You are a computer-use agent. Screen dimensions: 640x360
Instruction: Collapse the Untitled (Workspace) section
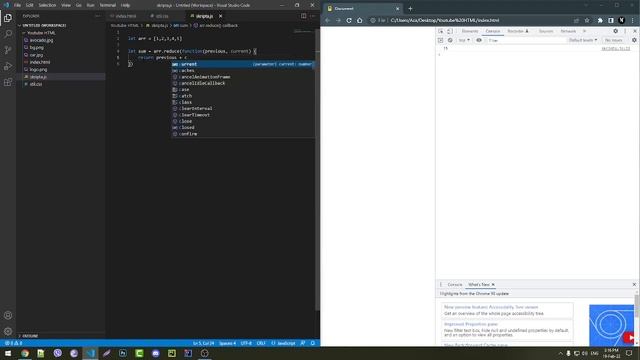tap(44, 25)
